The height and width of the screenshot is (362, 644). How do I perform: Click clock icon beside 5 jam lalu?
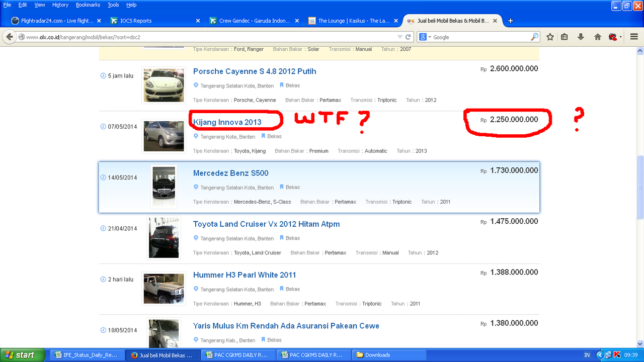(103, 75)
